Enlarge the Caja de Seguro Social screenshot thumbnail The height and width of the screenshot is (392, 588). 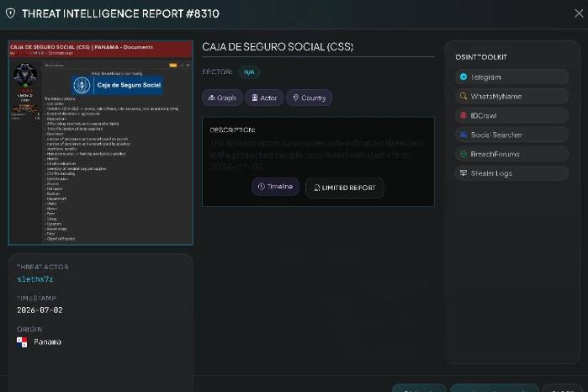[101, 143]
